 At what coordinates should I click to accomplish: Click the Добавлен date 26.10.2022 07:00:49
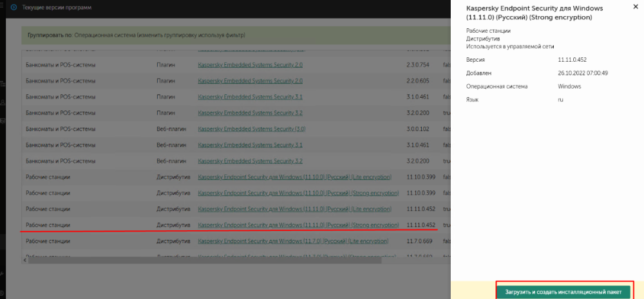tap(583, 73)
